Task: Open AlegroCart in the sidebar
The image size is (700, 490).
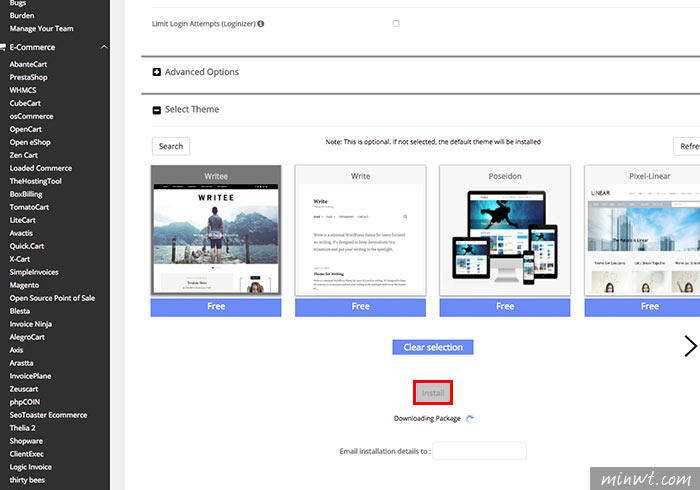Action: (27, 337)
